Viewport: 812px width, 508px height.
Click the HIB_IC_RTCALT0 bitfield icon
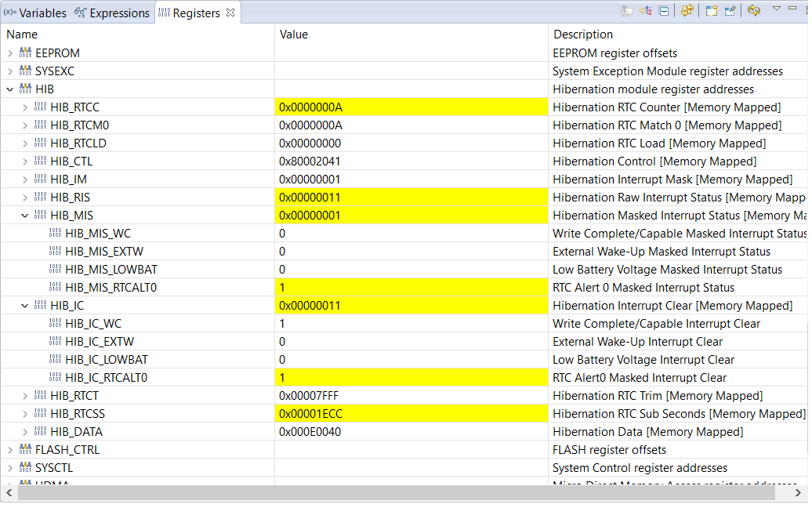(56, 378)
